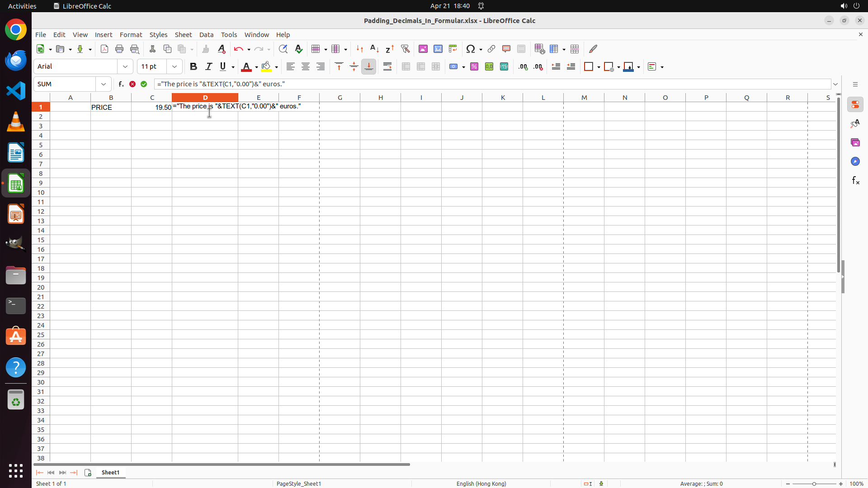This screenshot has height=488, width=868.
Task: Toggle Italic text style
Action: coord(208,66)
